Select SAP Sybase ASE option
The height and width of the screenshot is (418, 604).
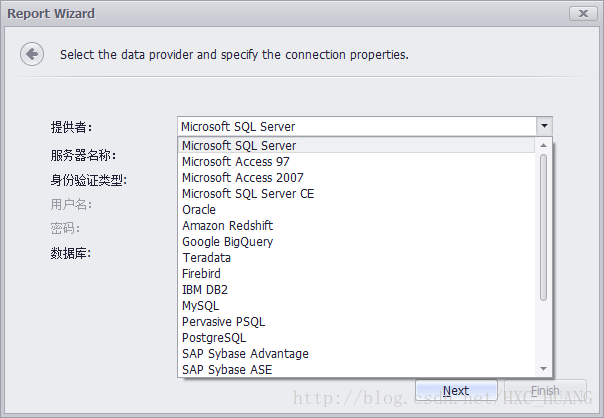(356, 369)
